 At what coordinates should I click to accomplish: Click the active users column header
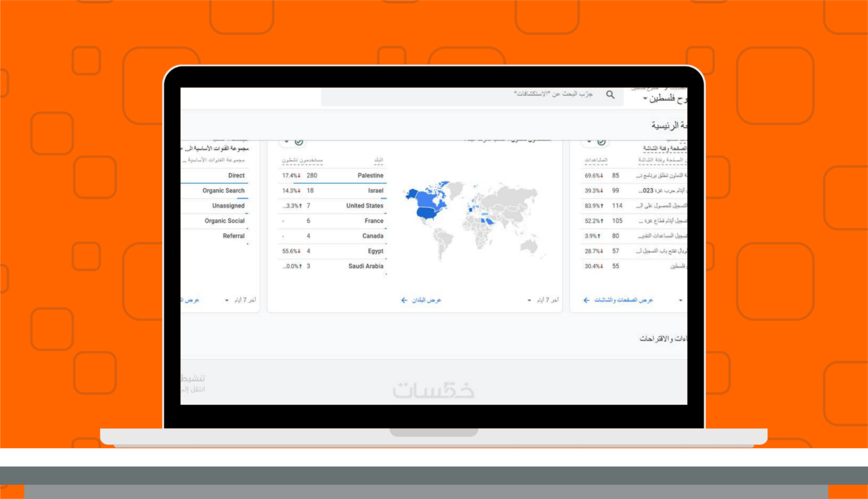point(302,160)
